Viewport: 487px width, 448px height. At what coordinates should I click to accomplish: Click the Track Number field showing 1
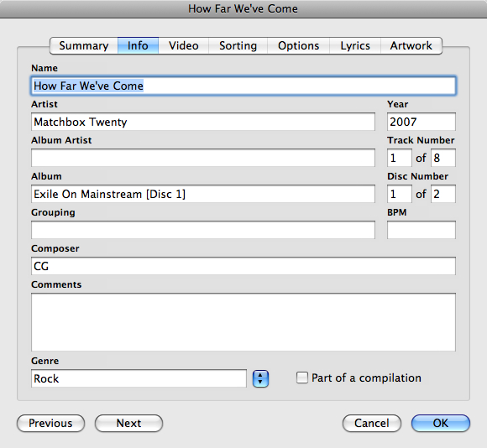click(400, 158)
